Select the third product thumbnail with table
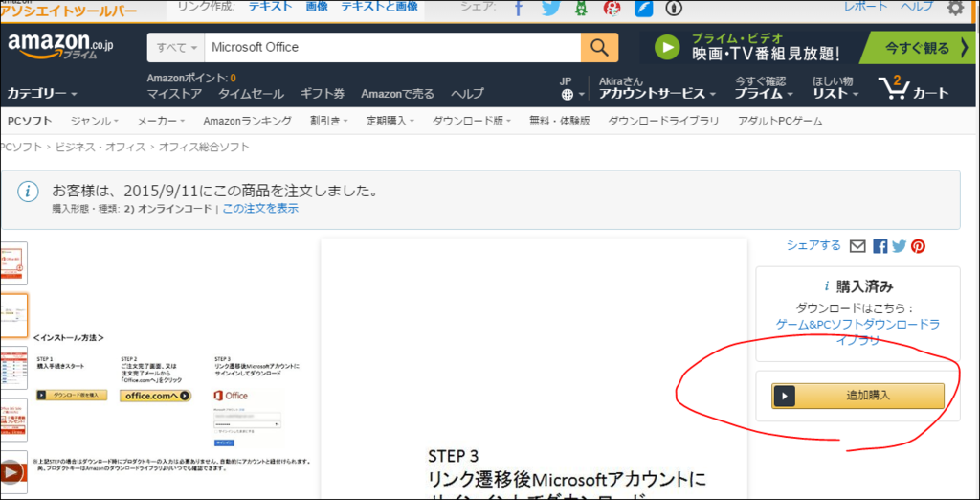The width and height of the screenshot is (980, 500). (13, 368)
